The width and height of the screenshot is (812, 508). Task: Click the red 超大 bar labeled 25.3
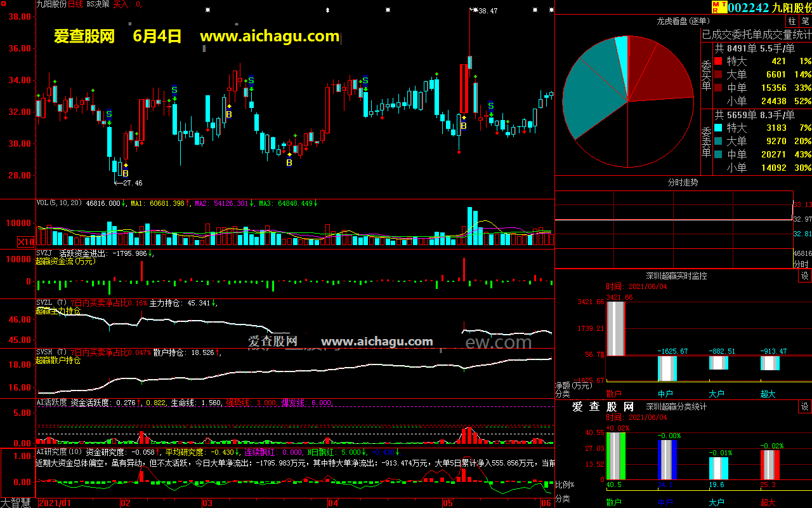tap(769, 465)
